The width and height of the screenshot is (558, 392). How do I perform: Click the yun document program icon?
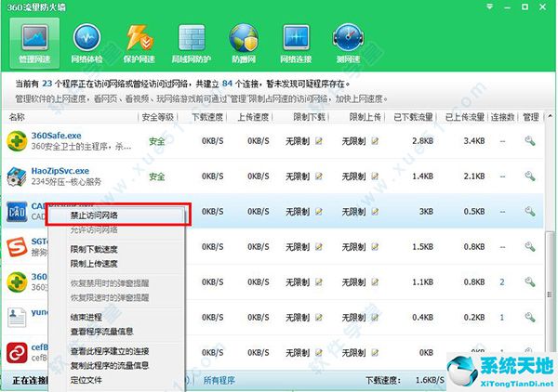pyautogui.click(x=17, y=318)
